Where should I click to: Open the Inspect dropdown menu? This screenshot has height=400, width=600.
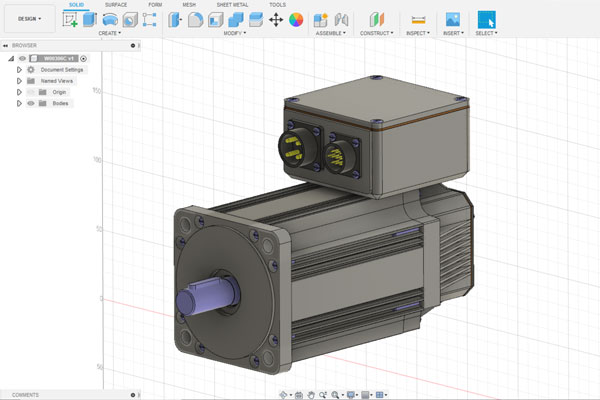[418, 33]
